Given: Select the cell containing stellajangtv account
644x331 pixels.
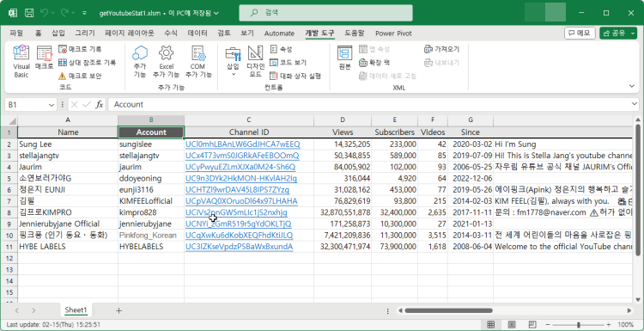Looking at the screenshot, I should click(x=151, y=156).
